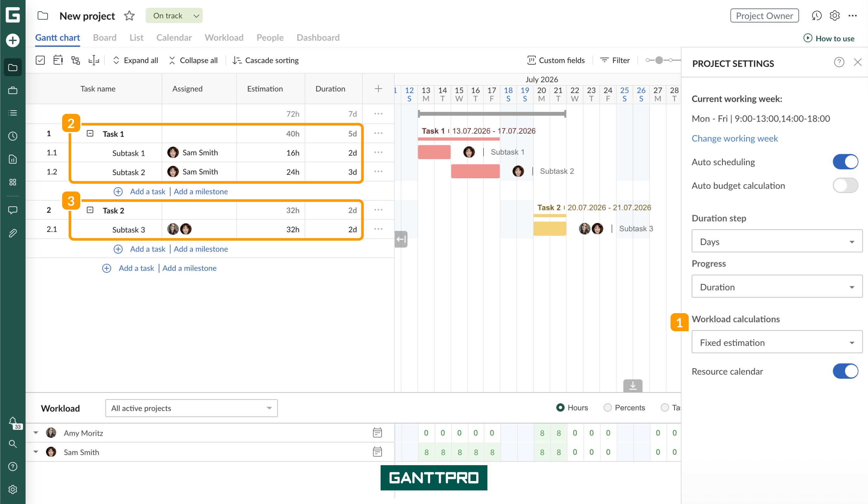Image resolution: width=868 pixels, height=504 pixels.
Task: Open Amy Moritz personal calendar icon
Action: click(377, 433)
